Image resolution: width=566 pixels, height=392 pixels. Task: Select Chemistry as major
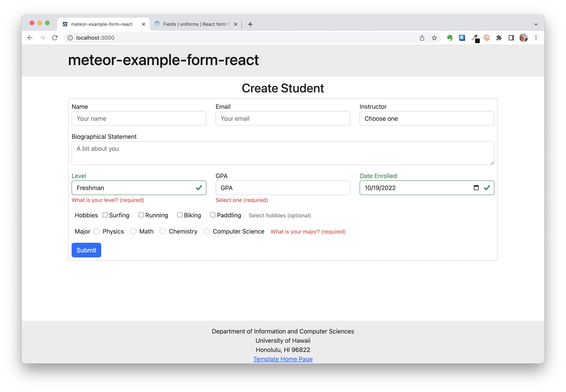click(x=162, y=231)
